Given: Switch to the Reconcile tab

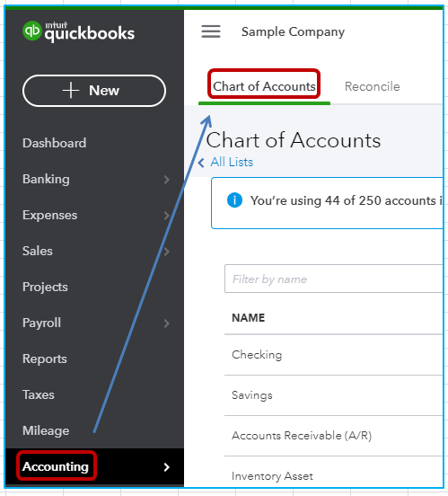Looking at the screenshot, I should point(372,86).
